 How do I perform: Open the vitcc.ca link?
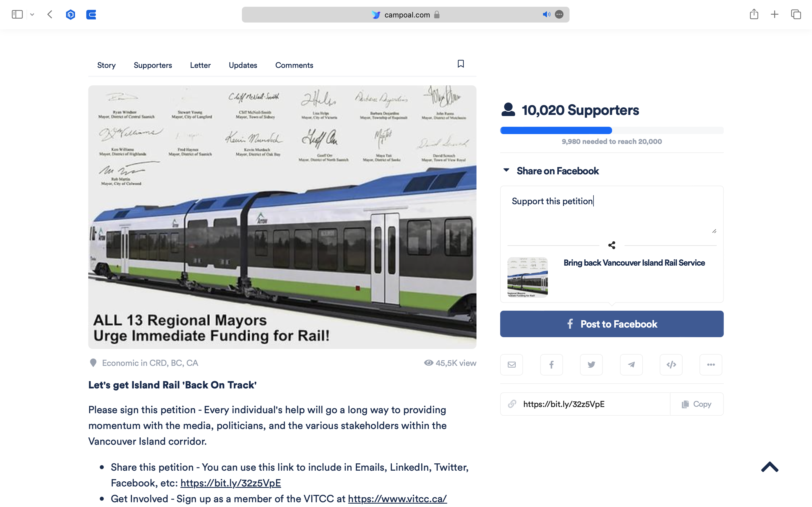397,499
